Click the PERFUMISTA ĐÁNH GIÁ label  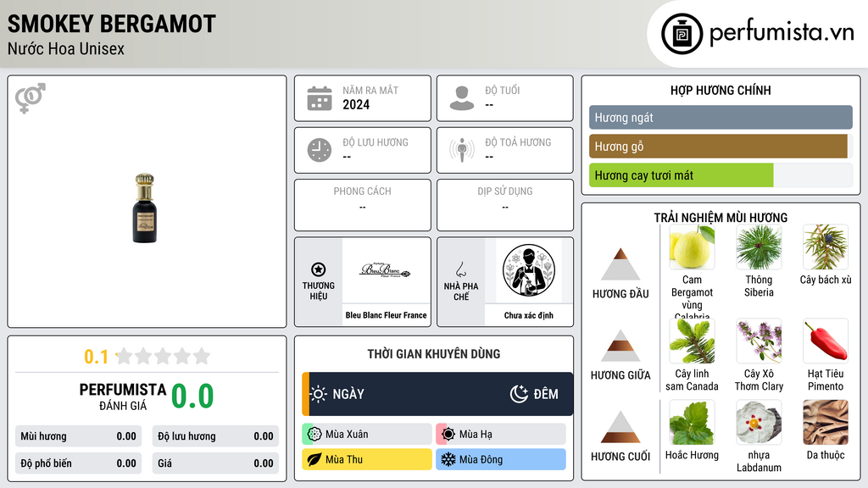coord(123,396)
